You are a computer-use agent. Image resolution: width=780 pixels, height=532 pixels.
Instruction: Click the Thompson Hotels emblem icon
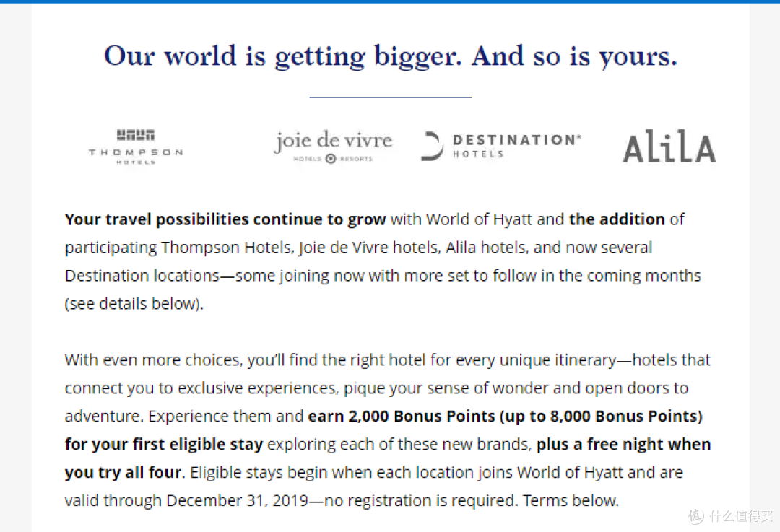pyautogui.click(x=135, y=135)
